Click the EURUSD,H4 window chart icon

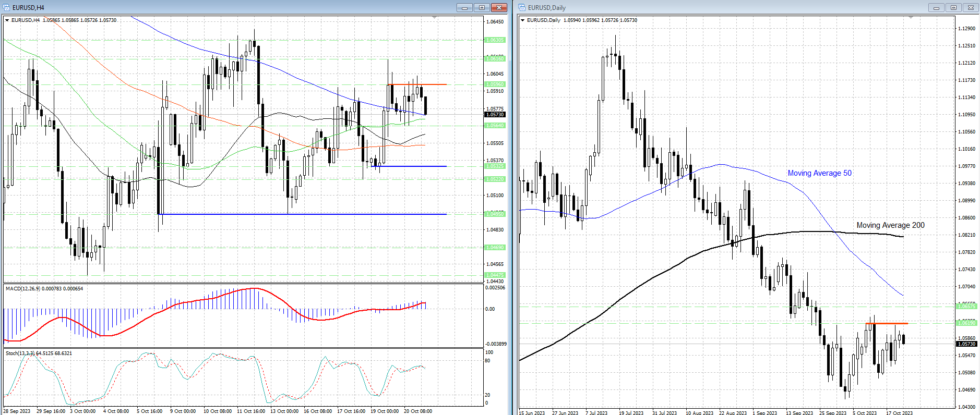point(6,7)
